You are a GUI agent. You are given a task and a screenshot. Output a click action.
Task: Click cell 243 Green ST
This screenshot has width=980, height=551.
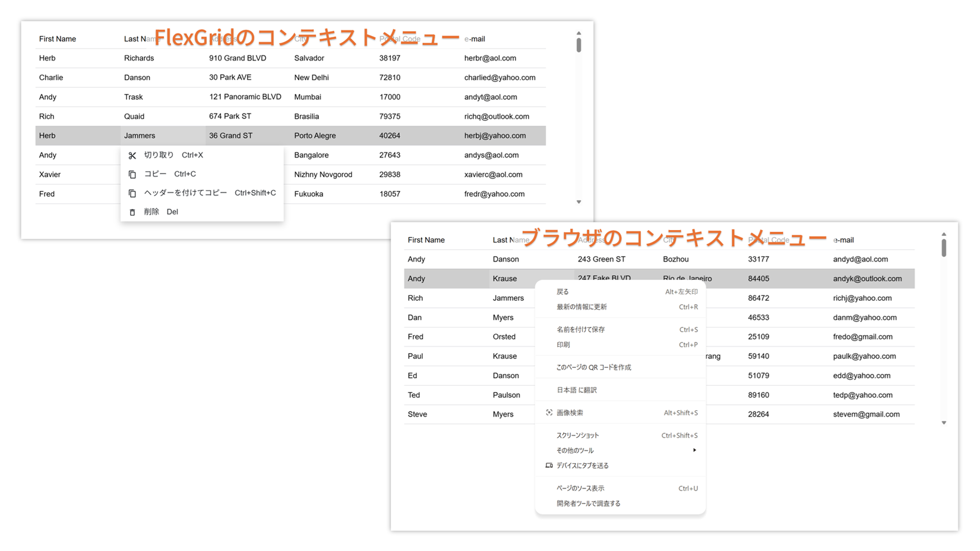(x=601, y=259)
